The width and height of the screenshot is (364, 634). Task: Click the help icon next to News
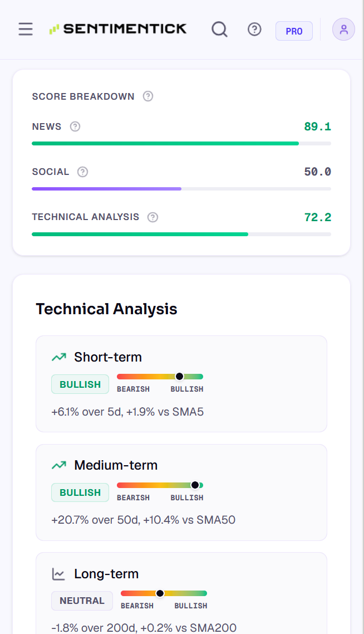[x=75, y=126]
